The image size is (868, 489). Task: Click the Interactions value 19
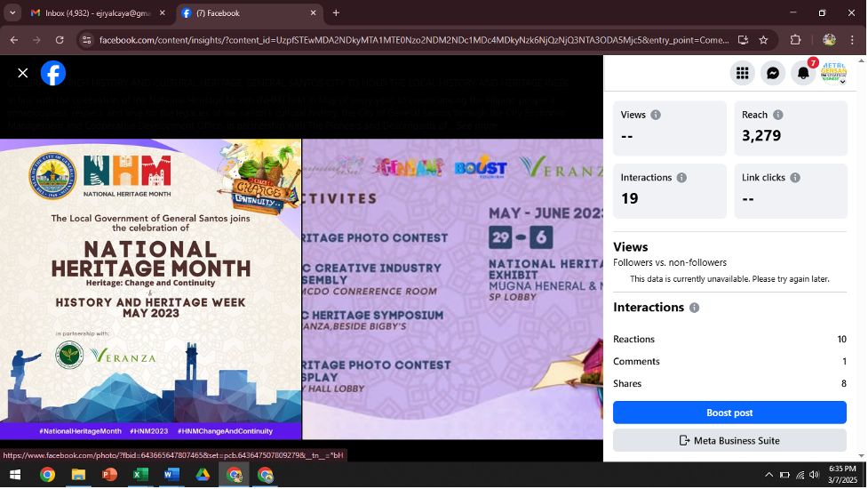pos(629,198)
